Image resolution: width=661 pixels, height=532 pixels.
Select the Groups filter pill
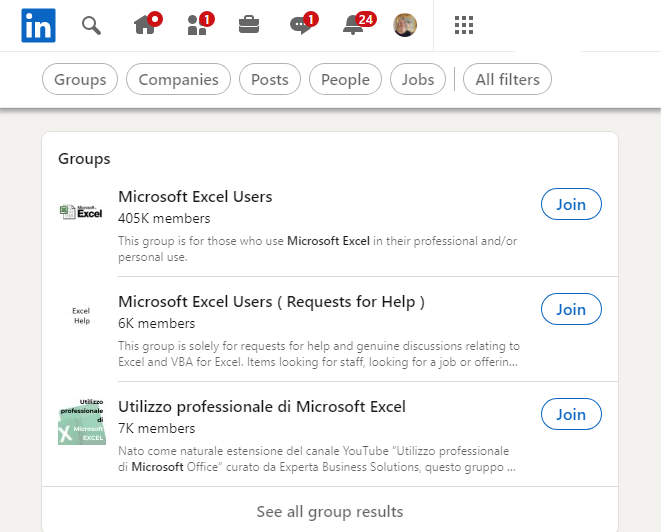[x=80, y=79]
